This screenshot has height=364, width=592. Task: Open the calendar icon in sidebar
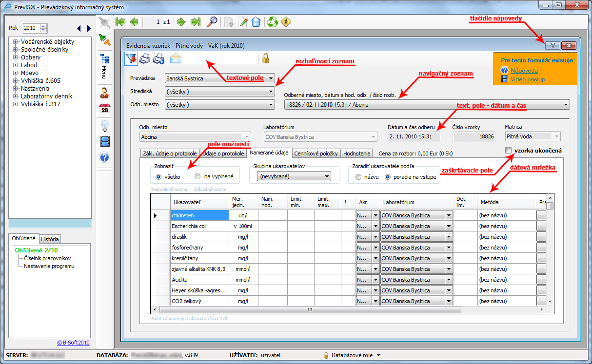[x=104, y=109]
